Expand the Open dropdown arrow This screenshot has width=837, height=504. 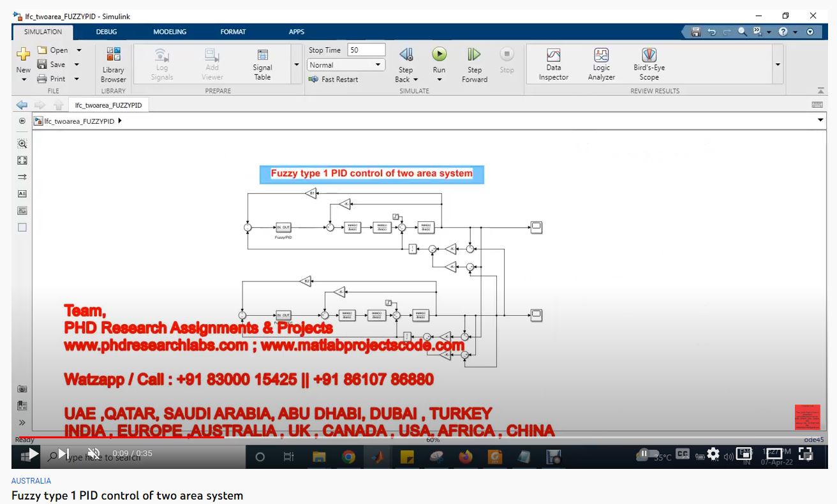tap(79, 50)
